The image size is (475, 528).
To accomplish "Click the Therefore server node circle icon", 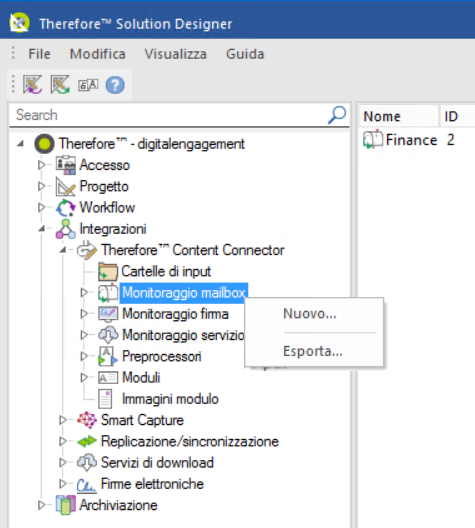I will pos(44,144).
